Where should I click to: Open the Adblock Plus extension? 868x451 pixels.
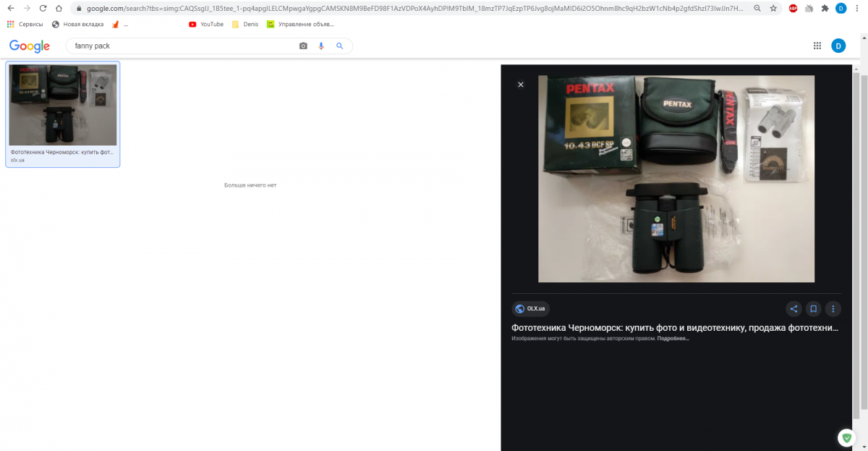(793, 8)
